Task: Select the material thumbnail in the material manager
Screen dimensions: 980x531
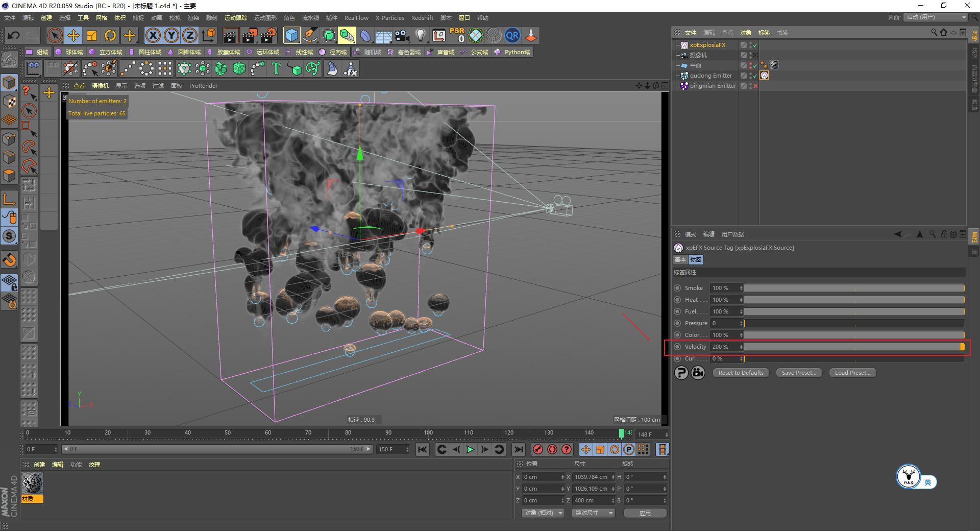Action: click(x=32, y=482)
